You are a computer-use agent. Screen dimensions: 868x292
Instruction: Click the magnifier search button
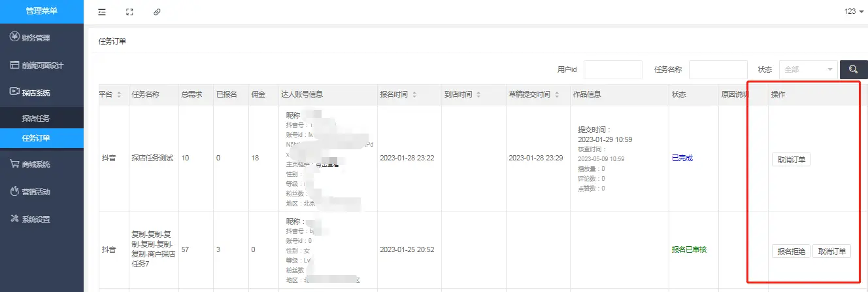click(854, 69)
